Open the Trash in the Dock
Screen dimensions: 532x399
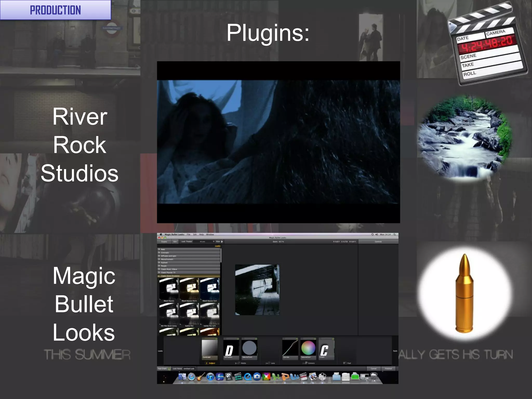374,377
